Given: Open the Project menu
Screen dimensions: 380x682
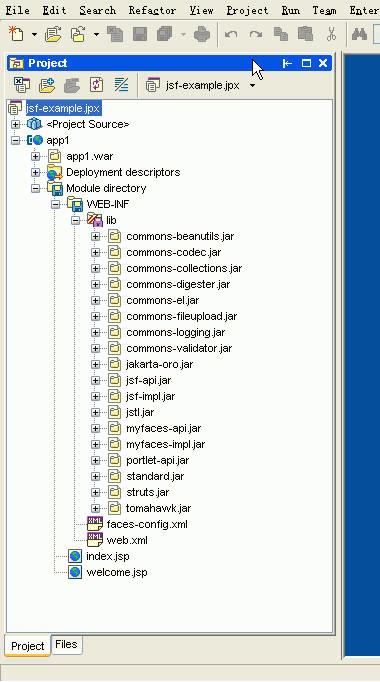Looking at the screenshot, I should 247,10.
